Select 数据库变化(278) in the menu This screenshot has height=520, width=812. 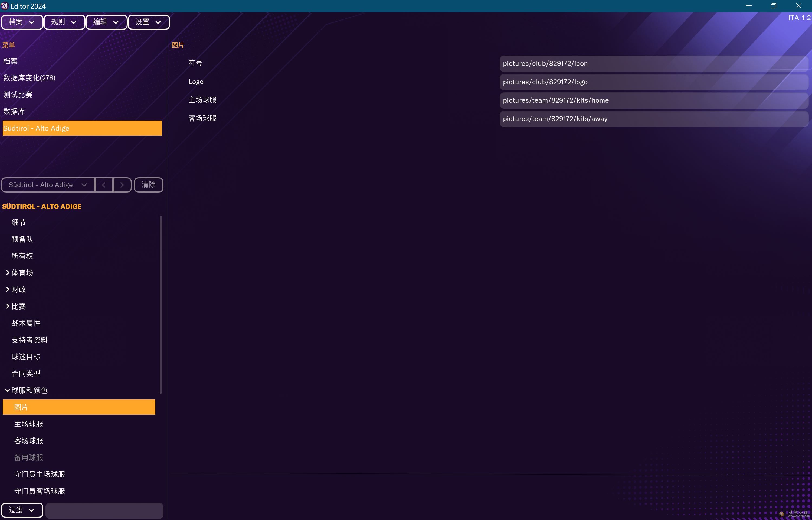[29, 78]
